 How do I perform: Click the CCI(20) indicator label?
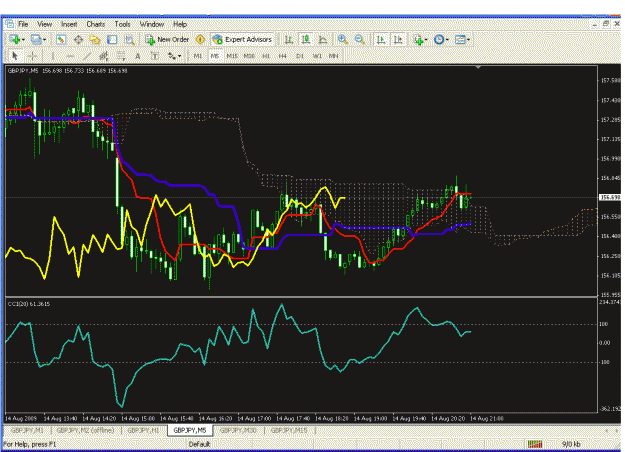click(29, 304)
